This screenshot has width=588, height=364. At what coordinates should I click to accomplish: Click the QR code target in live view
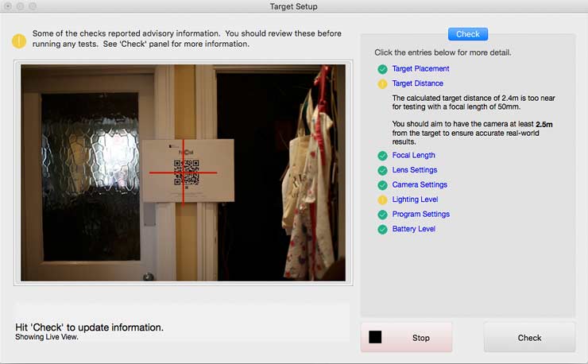click(x=187, y=172)
